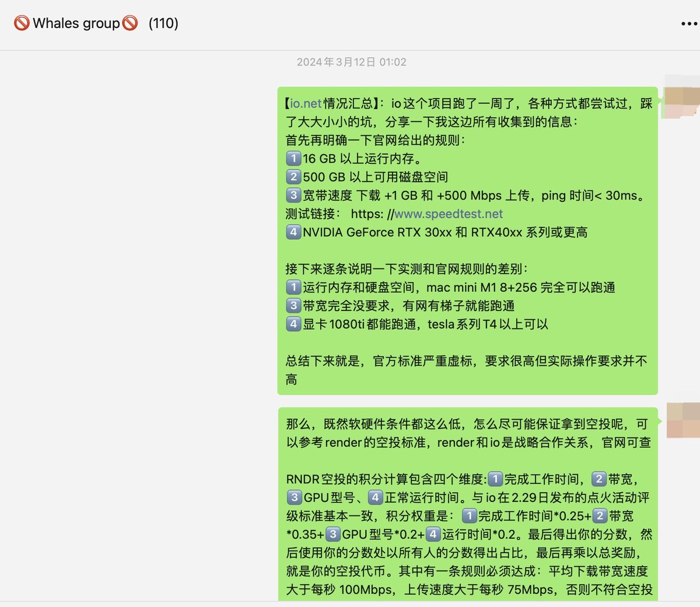700x607 pixels.
Task: Click keycap 1 before '16 GB 以上运行内存'
Action: tap(293, 159)
